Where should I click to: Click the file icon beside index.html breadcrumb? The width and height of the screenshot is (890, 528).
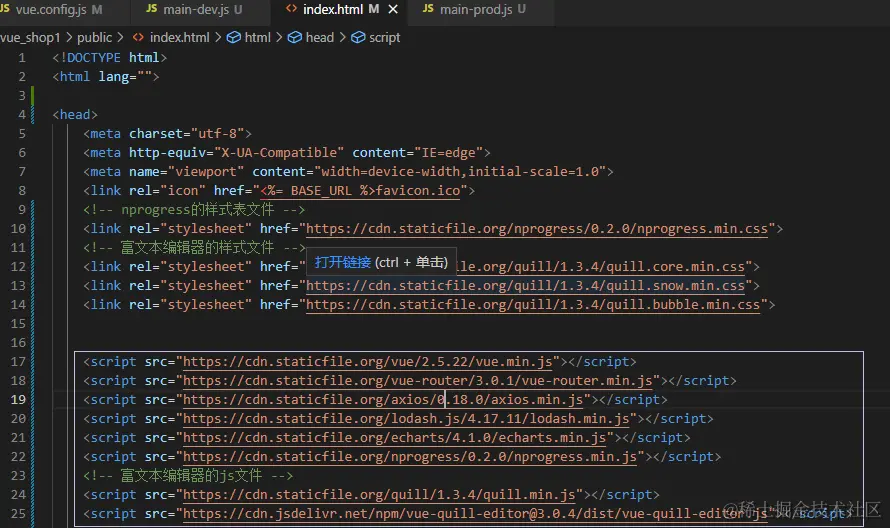(138, 37)
